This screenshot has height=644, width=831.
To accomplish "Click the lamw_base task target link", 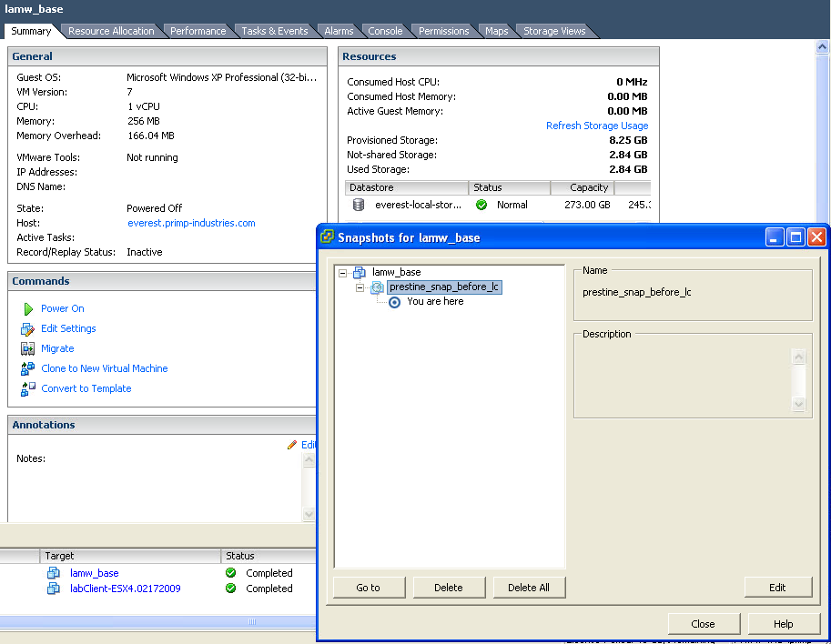I will pyautogui.click(x=95, y=573).
